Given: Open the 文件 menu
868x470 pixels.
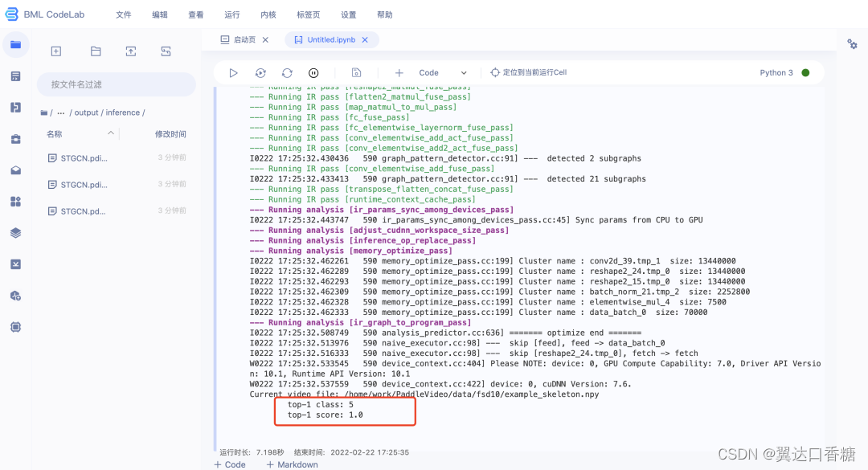Looking at the screenshot, I should 124,15.
